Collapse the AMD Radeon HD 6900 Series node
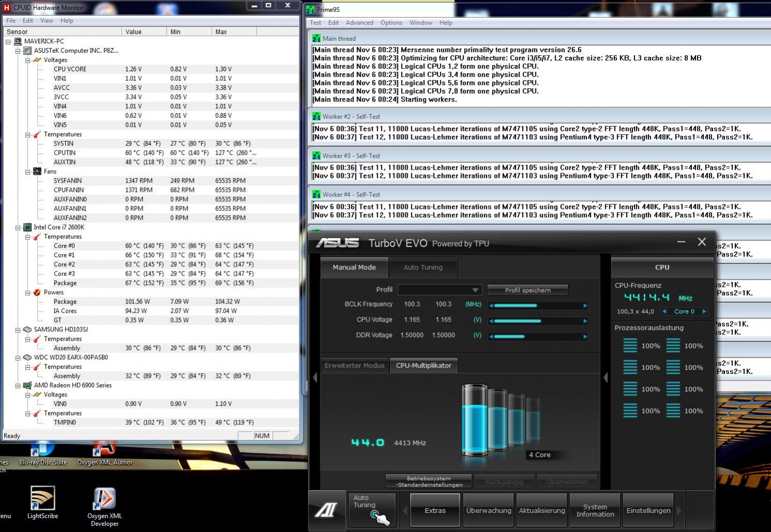771x532 pixels. [18, 386]
